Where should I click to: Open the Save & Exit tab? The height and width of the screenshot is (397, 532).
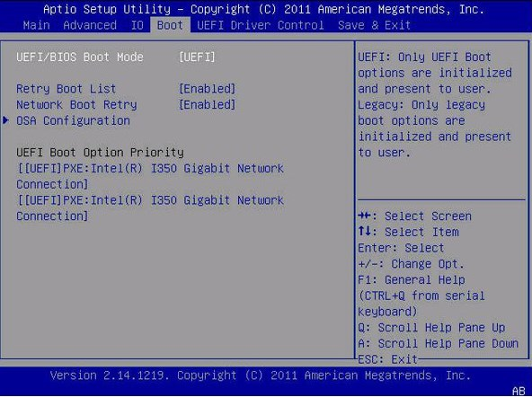coord(374,25)
